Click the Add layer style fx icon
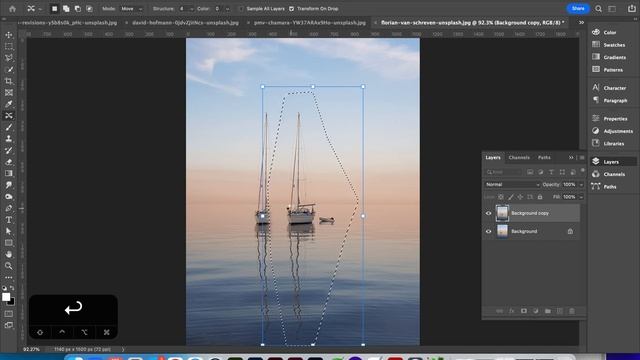This screenshot has height=360, width=640. [x=511, y=311]
